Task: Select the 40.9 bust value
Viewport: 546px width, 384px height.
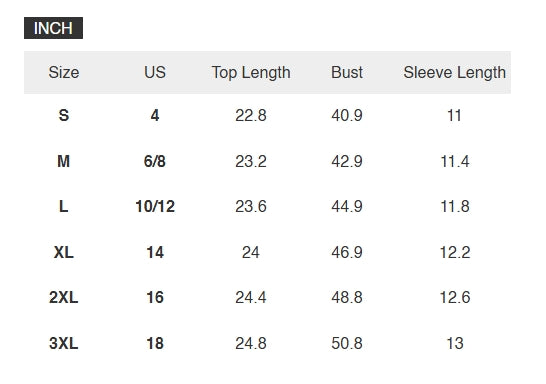Action: (347, 115)
